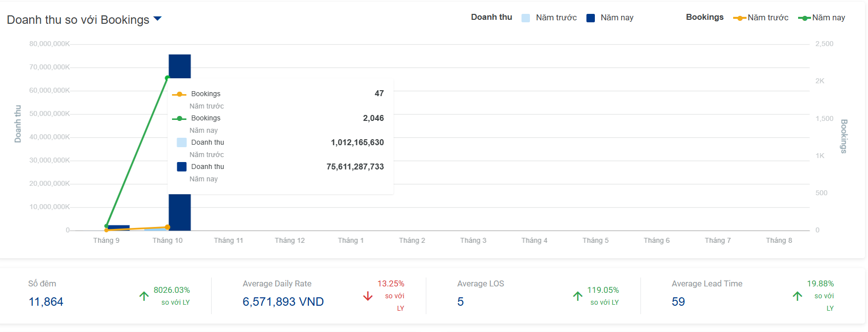The image size is (868, 332).
Task: Click the 'Tháng 11' axis label
Action: tap(229, 240)
